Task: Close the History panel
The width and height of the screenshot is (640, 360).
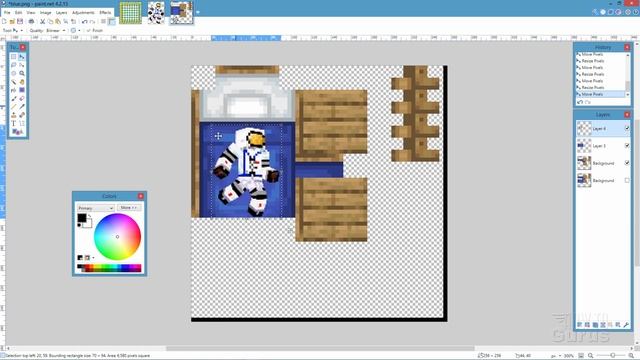Action: tap(627, 47)
